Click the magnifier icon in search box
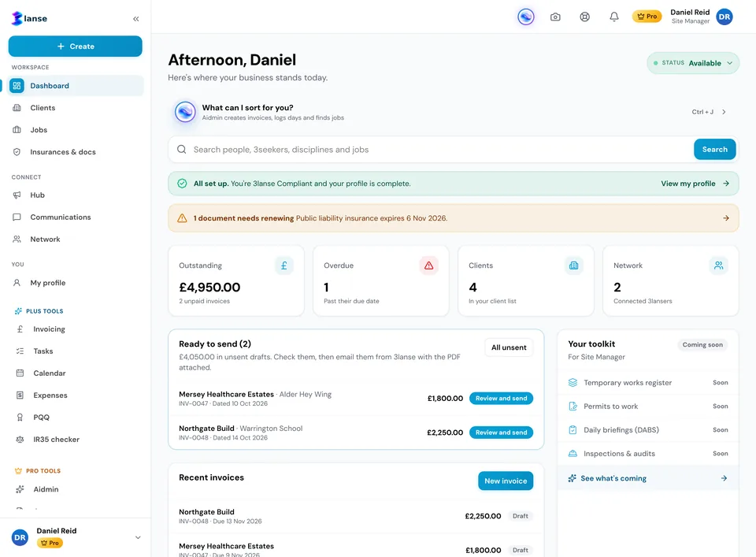 (182, 150)
